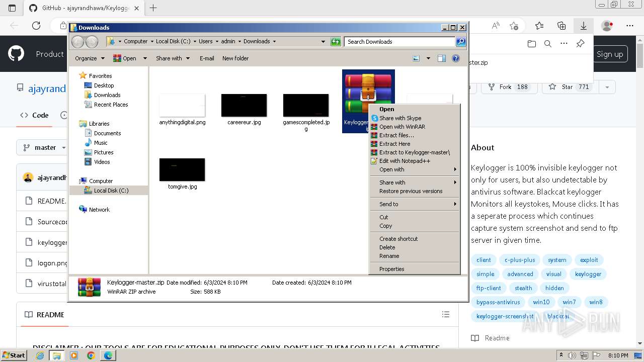Click GitHub octocat logo
The width and height of the screenshot is (644, 362).
point(16,54)
